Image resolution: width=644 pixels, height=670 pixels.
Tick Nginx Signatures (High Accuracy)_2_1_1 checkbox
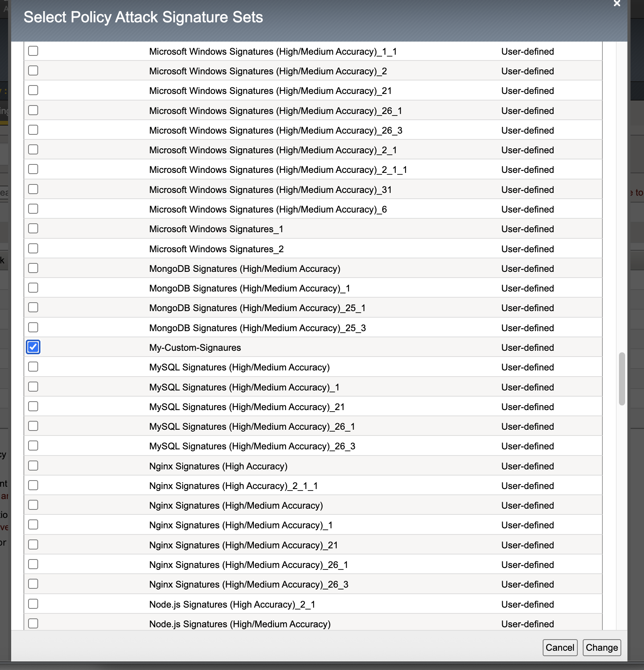[33, 485]
